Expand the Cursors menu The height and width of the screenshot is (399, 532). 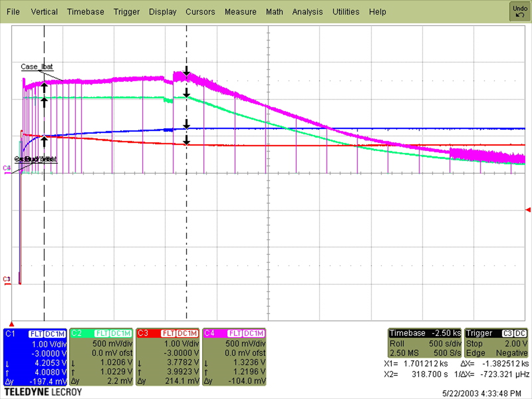coord(200,12)
